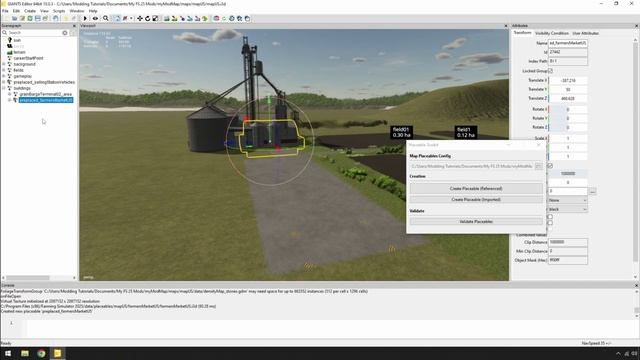Switch to the Transform tab
This screenshot has width=640, height=360.
[522, 33]
